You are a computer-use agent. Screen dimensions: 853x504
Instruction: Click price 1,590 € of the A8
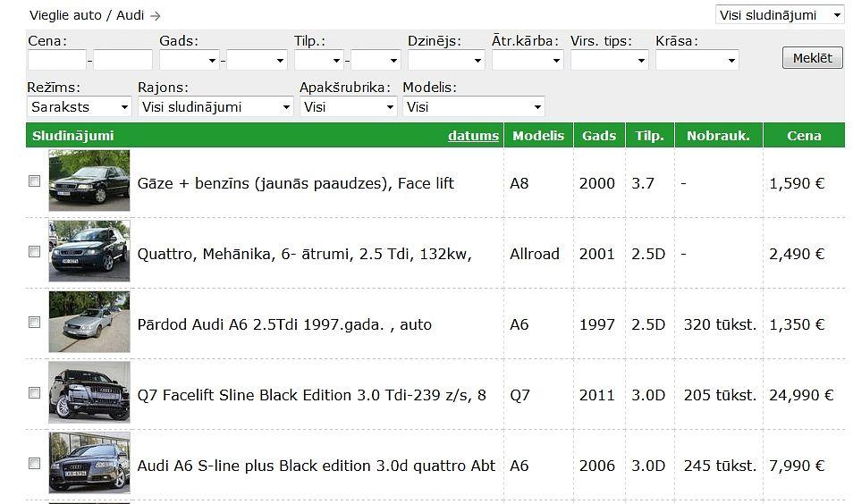click(x=797, y=183)
